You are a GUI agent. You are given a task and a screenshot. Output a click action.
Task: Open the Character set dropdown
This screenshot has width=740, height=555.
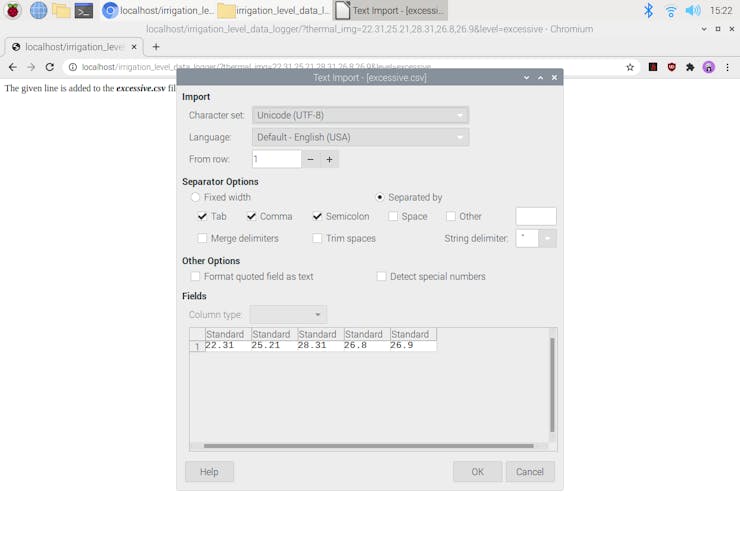click(361, 115)
